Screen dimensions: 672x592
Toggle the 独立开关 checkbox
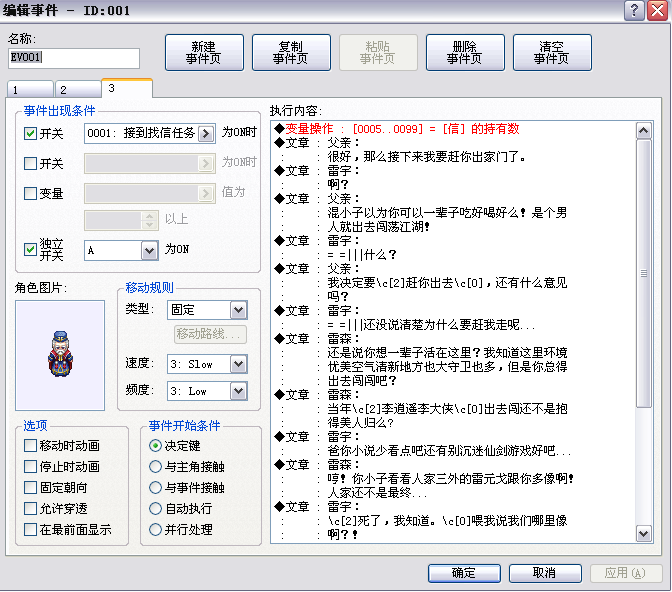[30, 249]
